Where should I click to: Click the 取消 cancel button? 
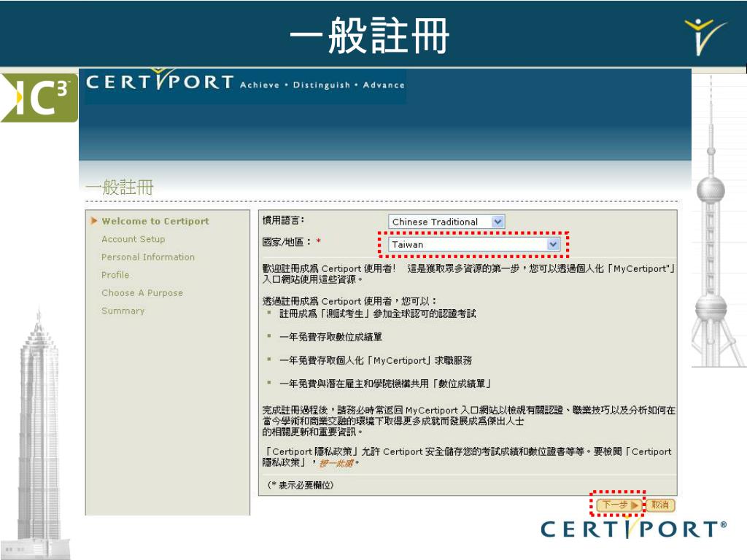[x=660, y=505]
